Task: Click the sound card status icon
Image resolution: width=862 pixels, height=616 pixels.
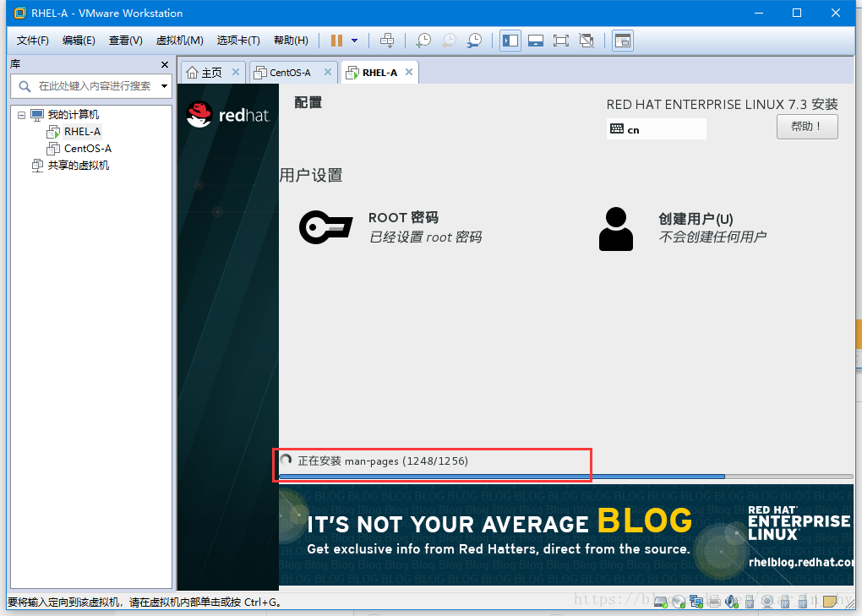Action: pos(732,602)
